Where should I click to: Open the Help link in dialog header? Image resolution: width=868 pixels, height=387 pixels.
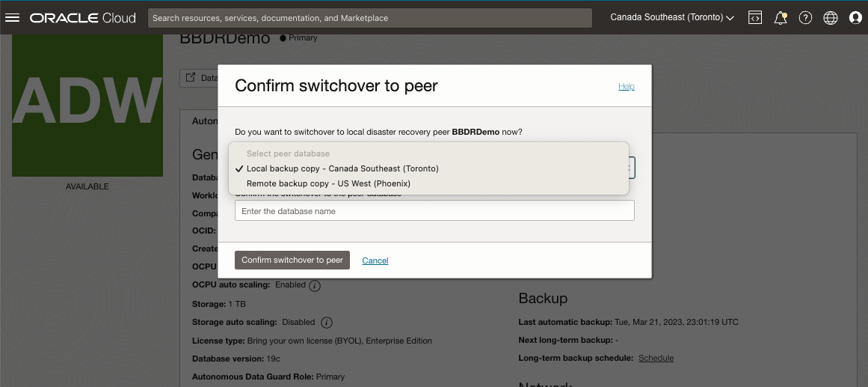pos(626,87)
